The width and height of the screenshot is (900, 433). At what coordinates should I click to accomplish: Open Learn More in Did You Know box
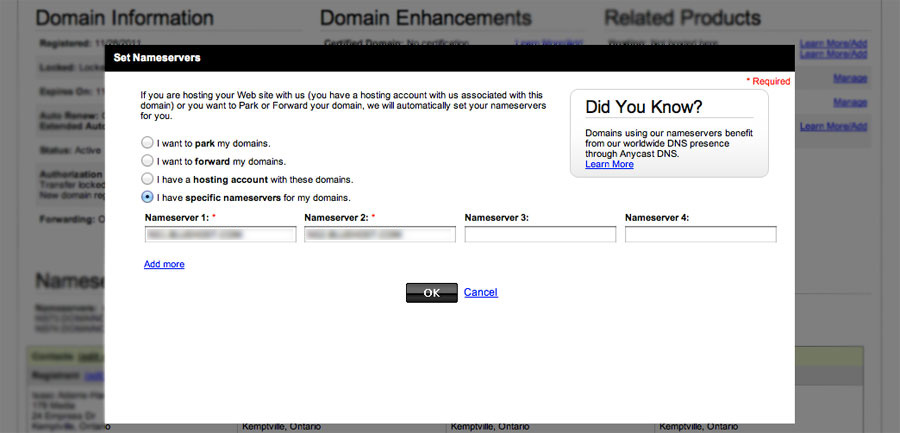click(x=609, y=164)
